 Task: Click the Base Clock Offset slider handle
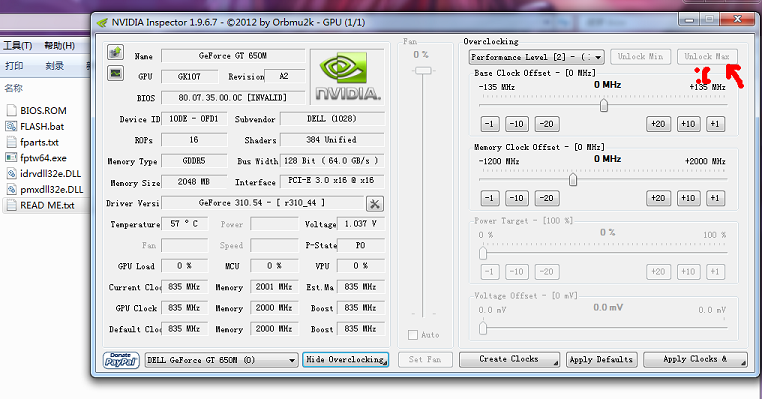pos(604,105)
